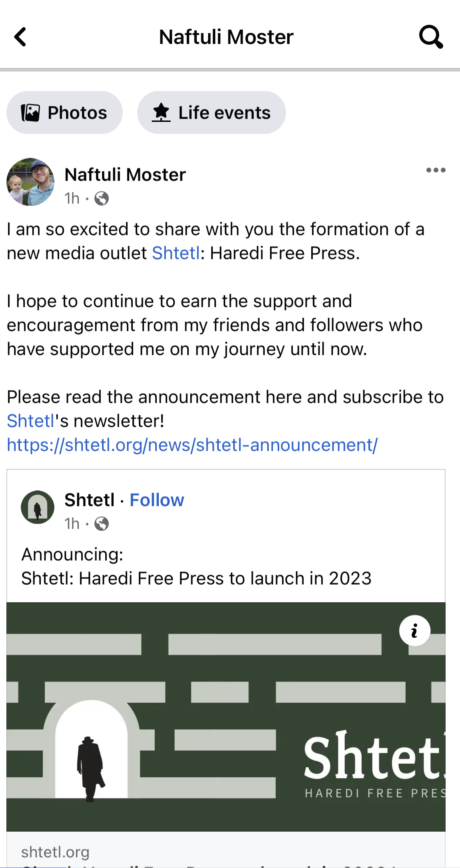460x868 pixels.
Task: Tap the Shtetl mention before "'s newsletter"
Action: pos(30,421)
